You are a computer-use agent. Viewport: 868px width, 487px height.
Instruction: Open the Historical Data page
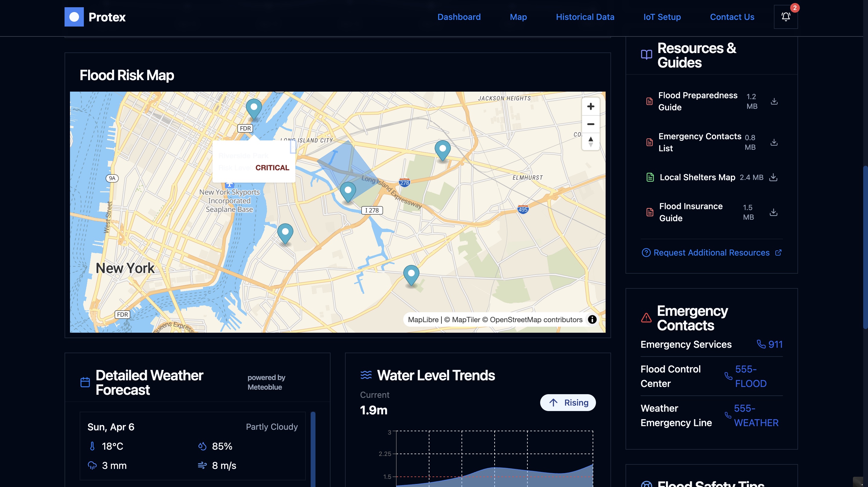[x=585, y=17]
